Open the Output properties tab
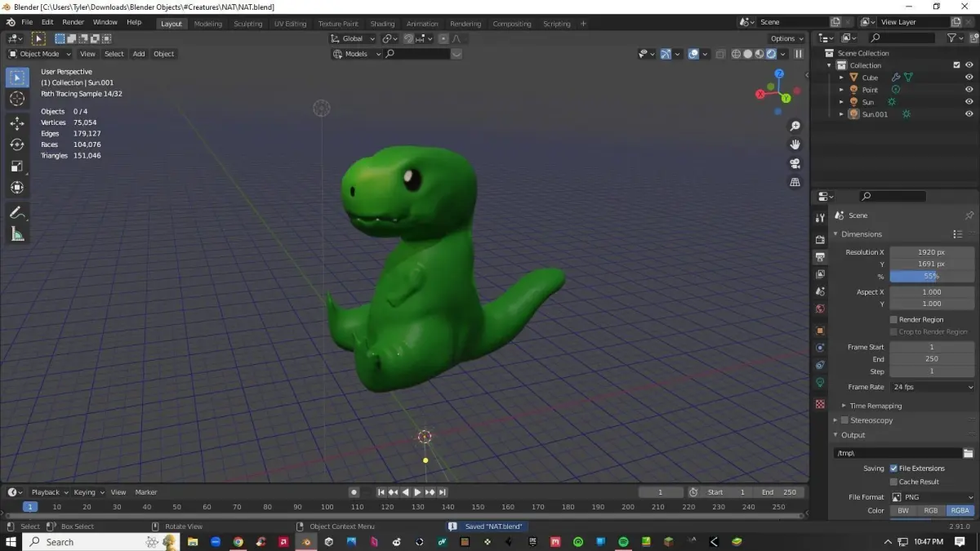980x551 pixels. pos(820,256)
